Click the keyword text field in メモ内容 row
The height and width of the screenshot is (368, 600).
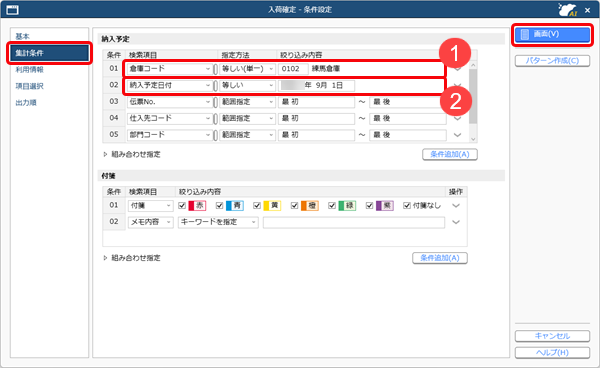[354, 222]
